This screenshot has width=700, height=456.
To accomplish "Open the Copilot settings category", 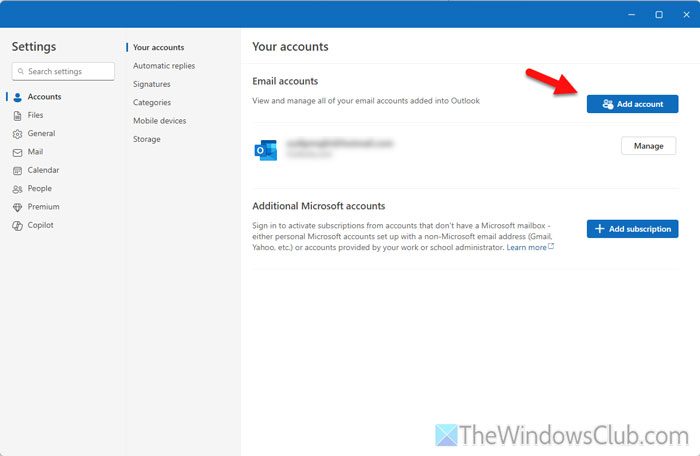I will point(40,225).
